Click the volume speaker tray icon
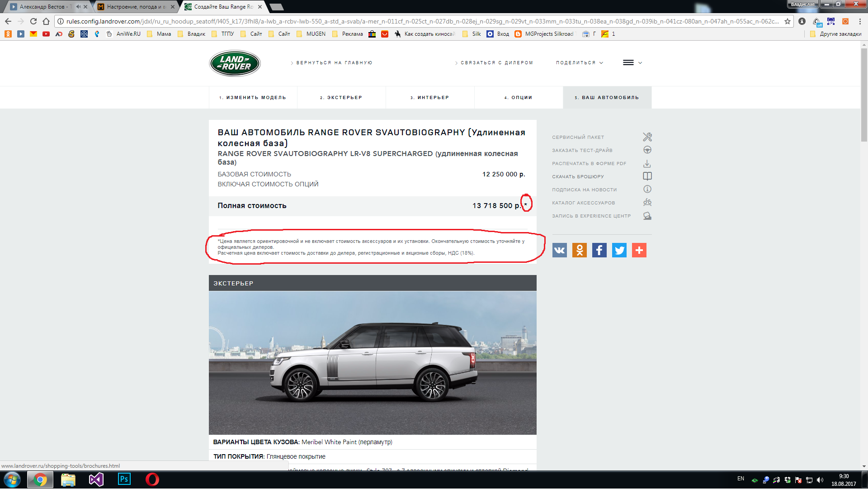The image size is (868, 503). click(820, 480)
